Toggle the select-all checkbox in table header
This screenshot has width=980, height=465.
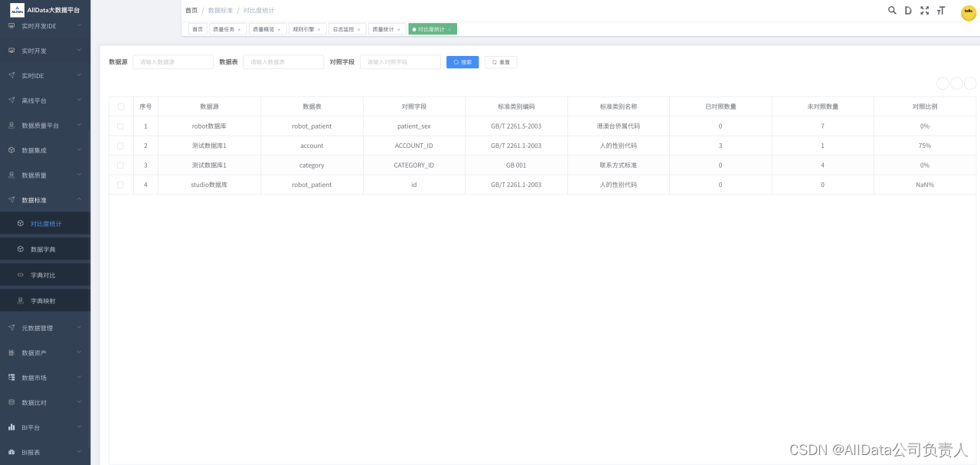coord(121,106)
